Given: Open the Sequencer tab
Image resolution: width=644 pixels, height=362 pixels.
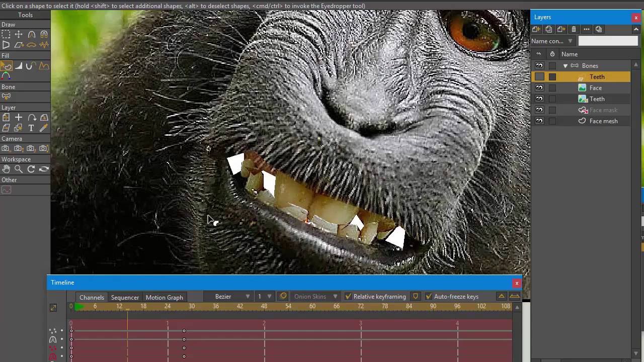Looking at the screenshot, I should 125,297.
